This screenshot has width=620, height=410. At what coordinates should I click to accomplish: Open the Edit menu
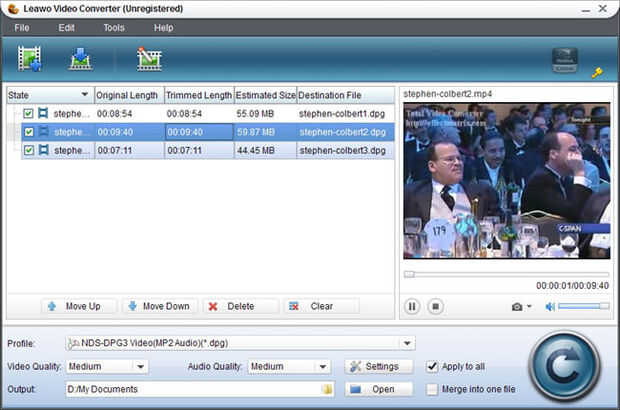tap(66, 28)
